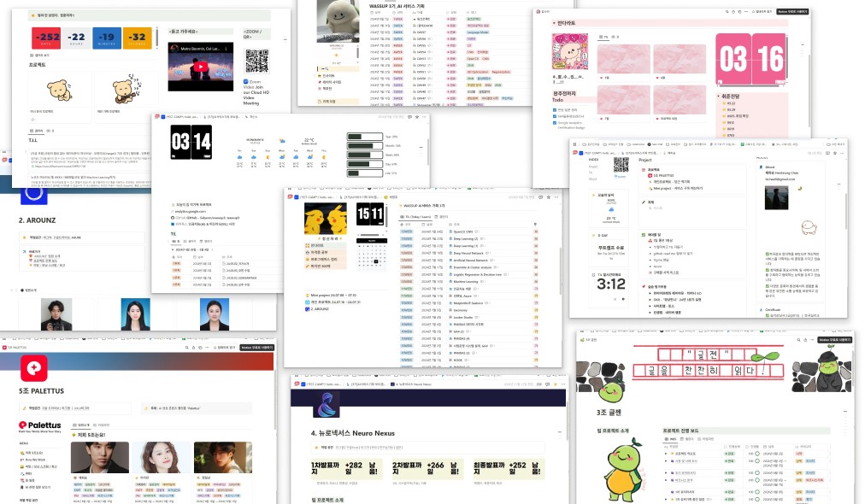Screen dimensions: 865x504
Task: Click the 15 11 flip clock widget
Action: [x=369, y=214]
